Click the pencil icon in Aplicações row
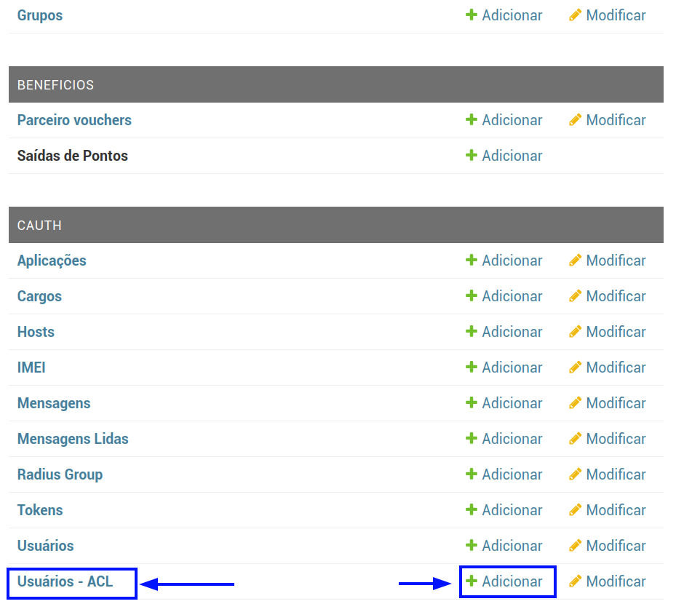 (x=575, y=261)
